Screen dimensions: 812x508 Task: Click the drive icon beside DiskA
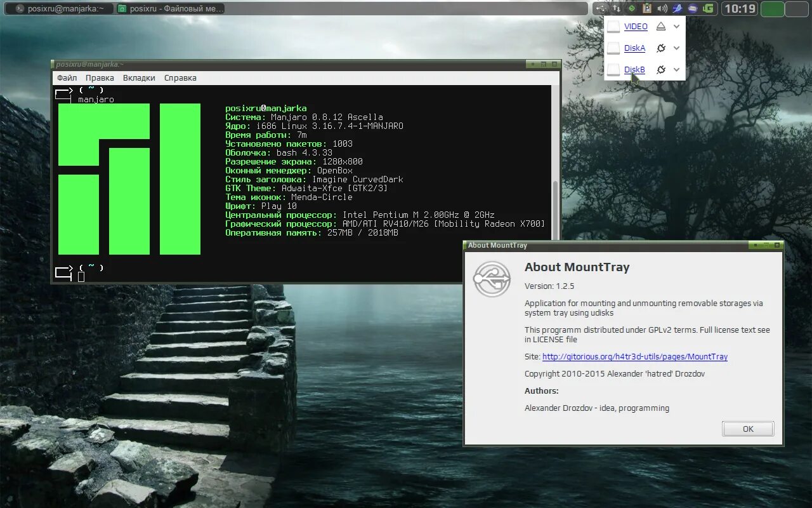[613, 48]
